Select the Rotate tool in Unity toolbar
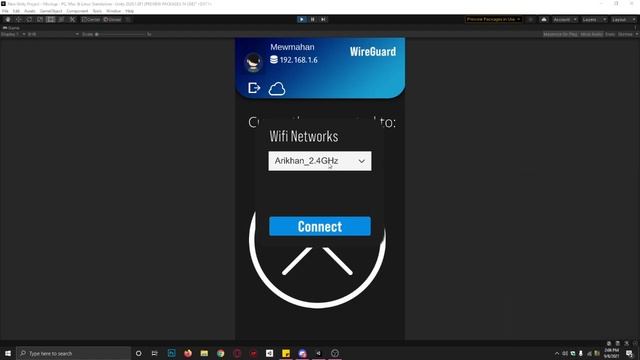This screenshot has width=640, height=360. pyautogui.click(x=29, y=20)
